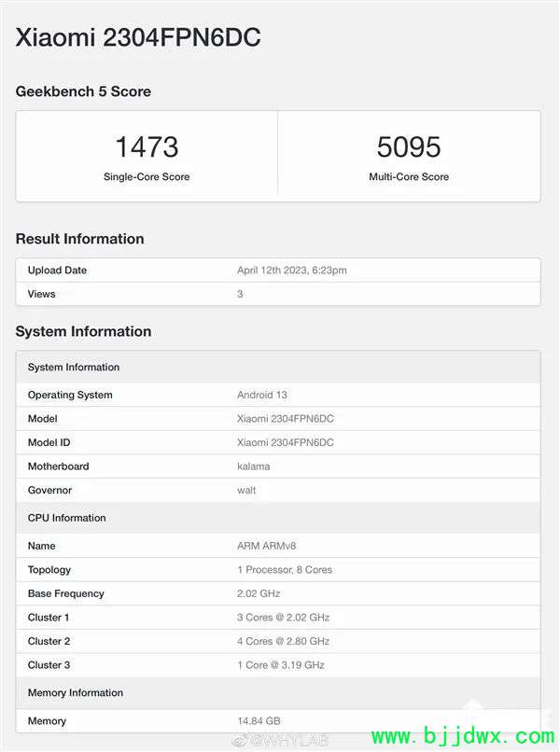
Task: Select the multi-core score value 5095
Action: coord(409,146)
